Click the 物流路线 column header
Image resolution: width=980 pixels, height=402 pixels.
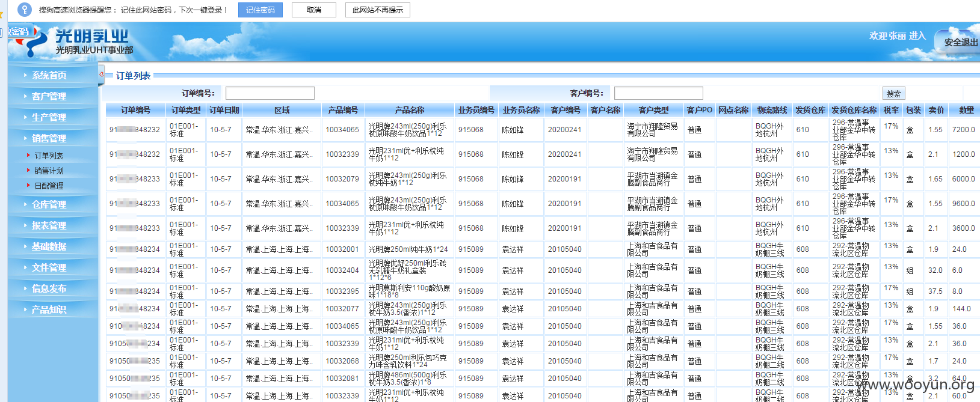pos(772,110)
